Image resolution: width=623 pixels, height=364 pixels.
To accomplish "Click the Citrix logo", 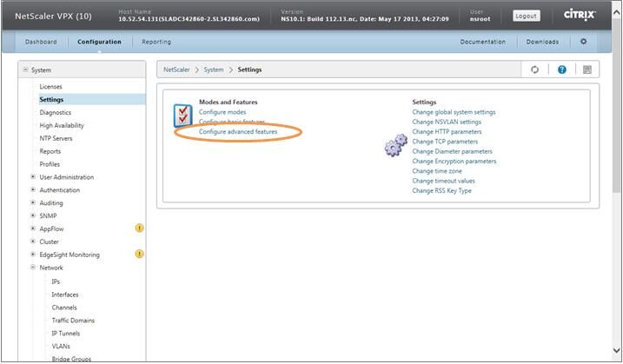I will 580,15.
